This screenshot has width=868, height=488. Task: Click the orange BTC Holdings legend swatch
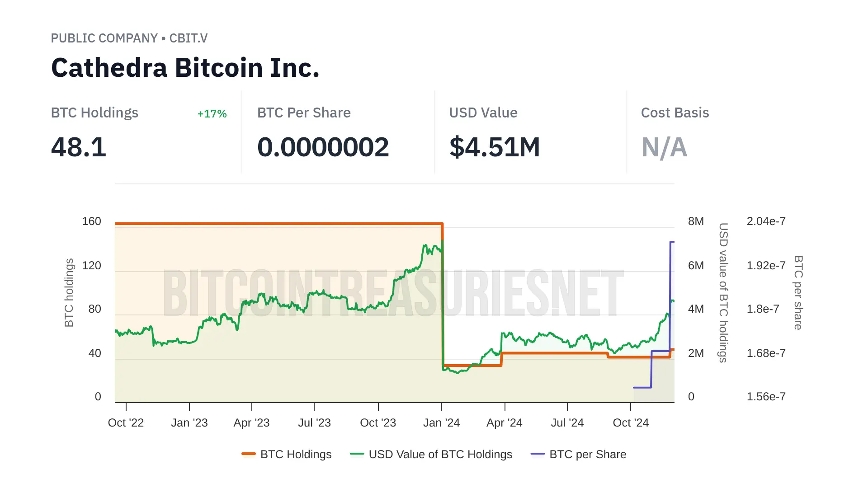tap(249, 454)
